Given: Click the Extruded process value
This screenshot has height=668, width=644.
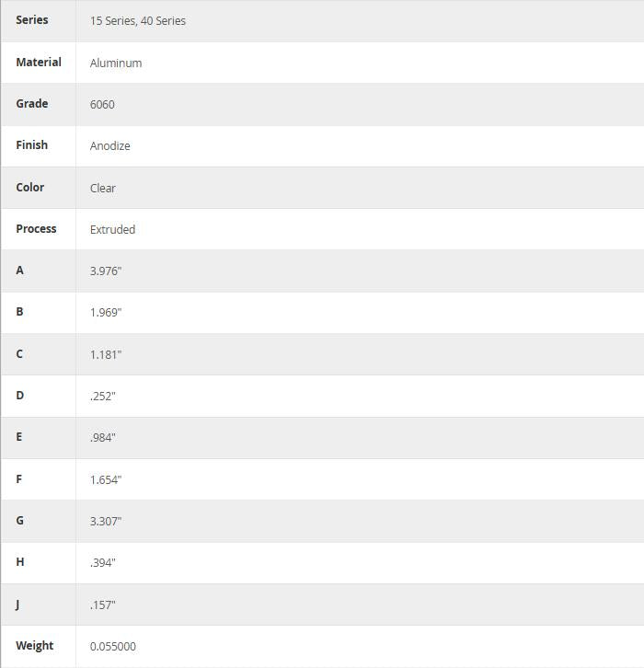Looking at the screenshot, I should click(112, 229).
